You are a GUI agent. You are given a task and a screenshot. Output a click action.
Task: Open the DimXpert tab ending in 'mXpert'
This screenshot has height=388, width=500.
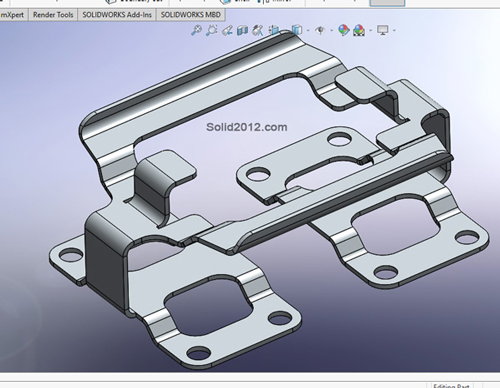coord(13,15)
